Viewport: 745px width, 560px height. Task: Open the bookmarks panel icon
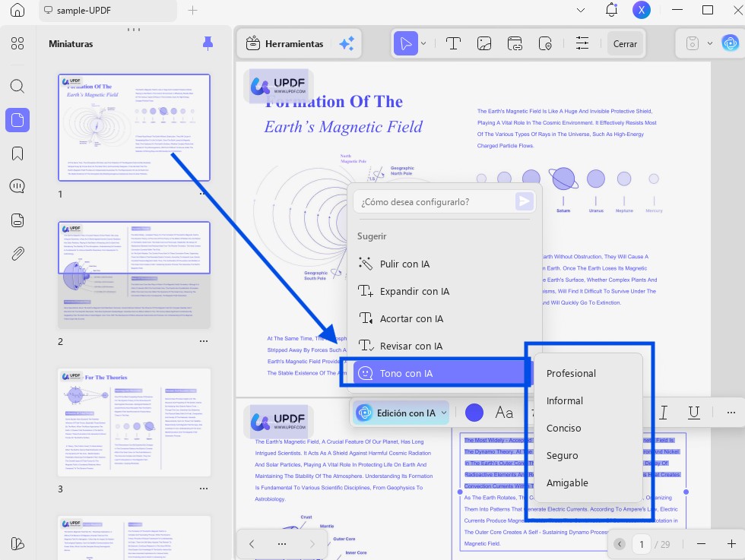(17, 153)
